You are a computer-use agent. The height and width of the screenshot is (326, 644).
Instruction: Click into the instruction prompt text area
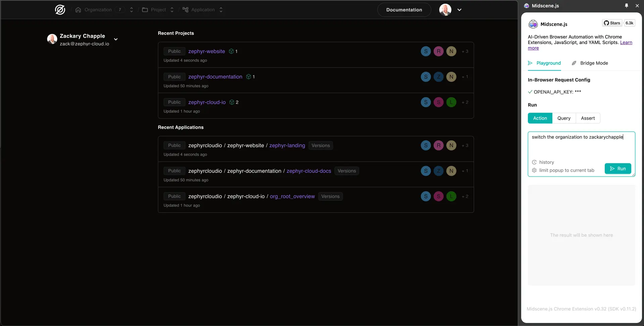[581, 146]
